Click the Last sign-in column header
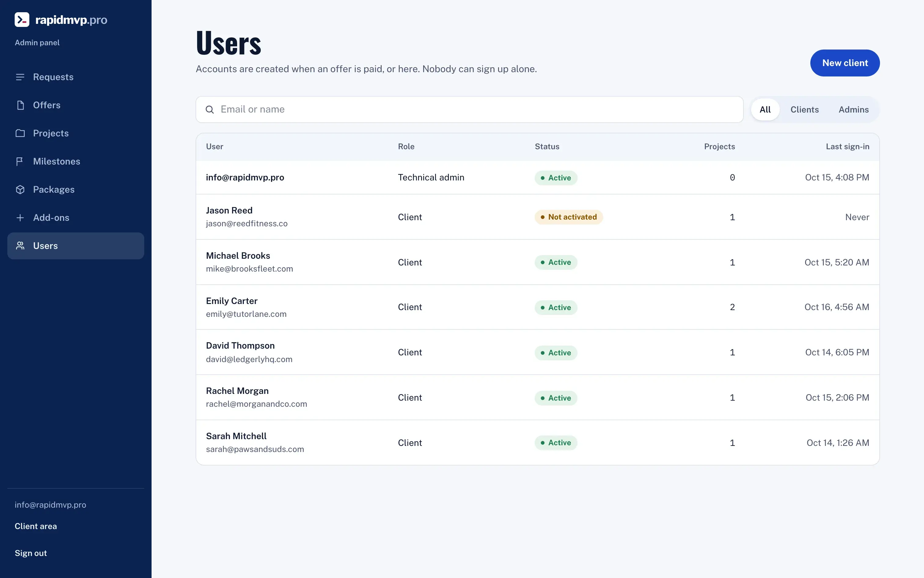This screenshot has width=924, height=578. point(848,147)
